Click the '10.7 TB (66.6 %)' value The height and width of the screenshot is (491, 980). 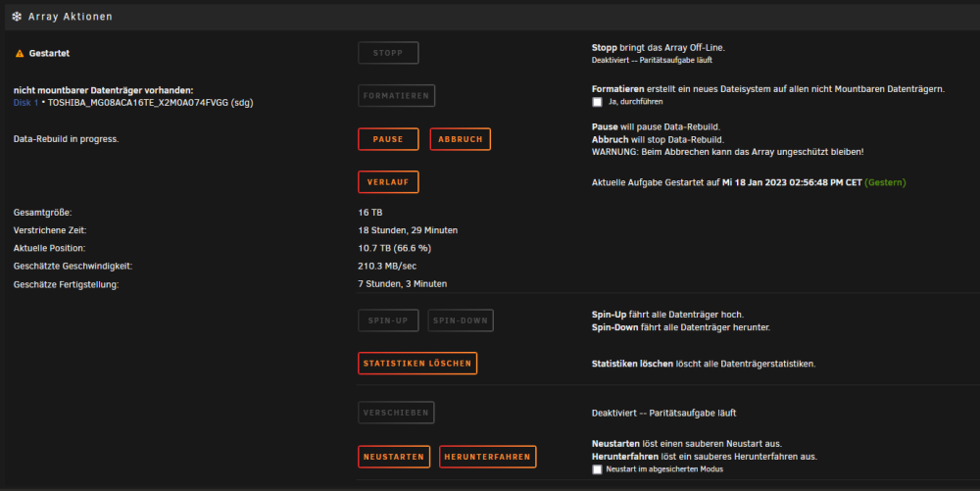click(x=394, y=248)
